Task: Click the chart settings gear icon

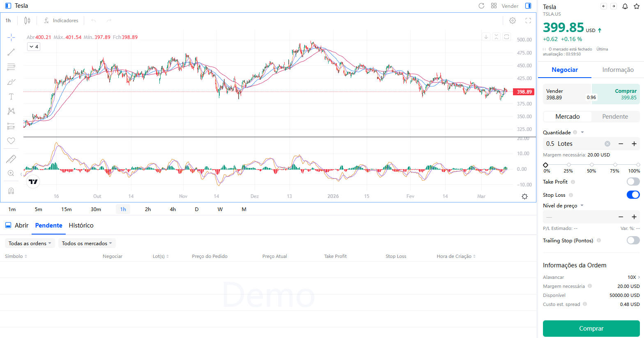Action: pos(513,21)
